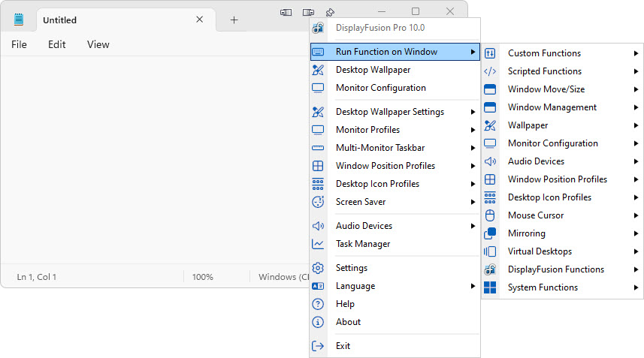Viewport: 644px width, 358px height.
Task: Open About from the DisplayFusion menu
Action: click(348, 322)
